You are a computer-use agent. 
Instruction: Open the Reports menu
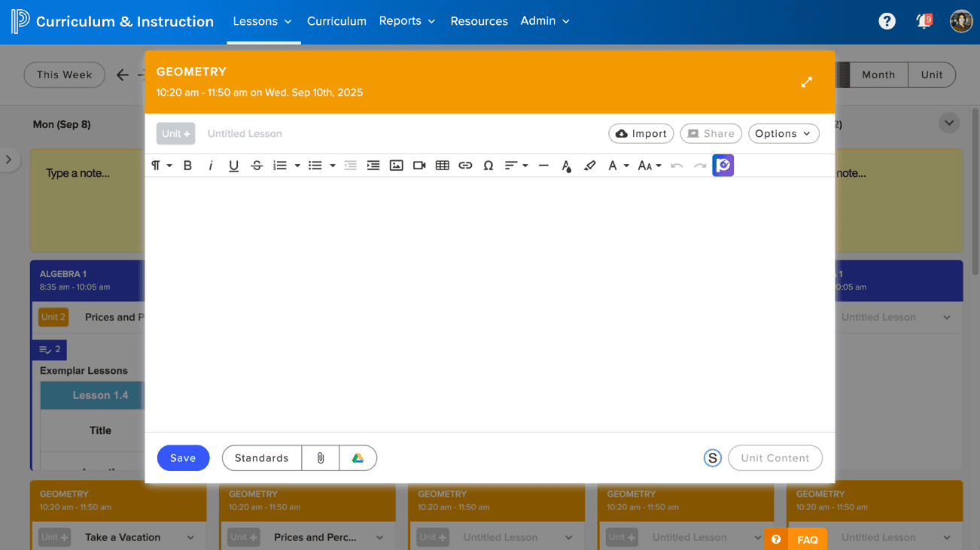pyautogui.click(x=407, y=21)
